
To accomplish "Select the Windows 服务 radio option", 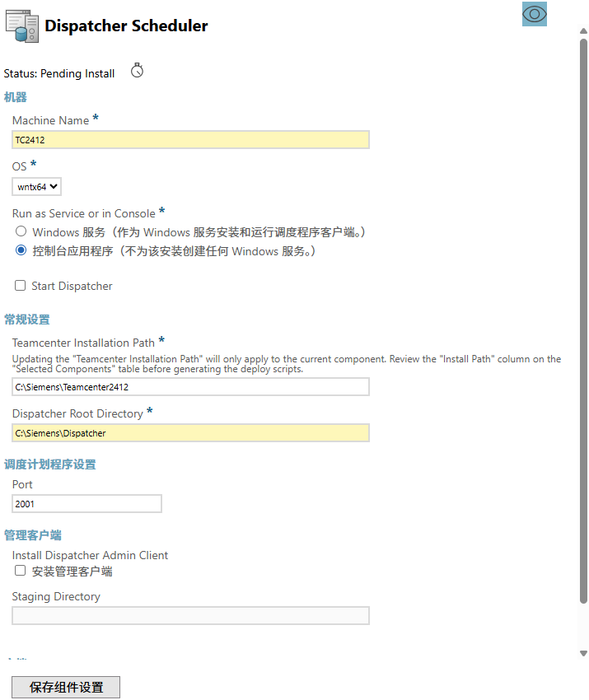I will [21, 232].
